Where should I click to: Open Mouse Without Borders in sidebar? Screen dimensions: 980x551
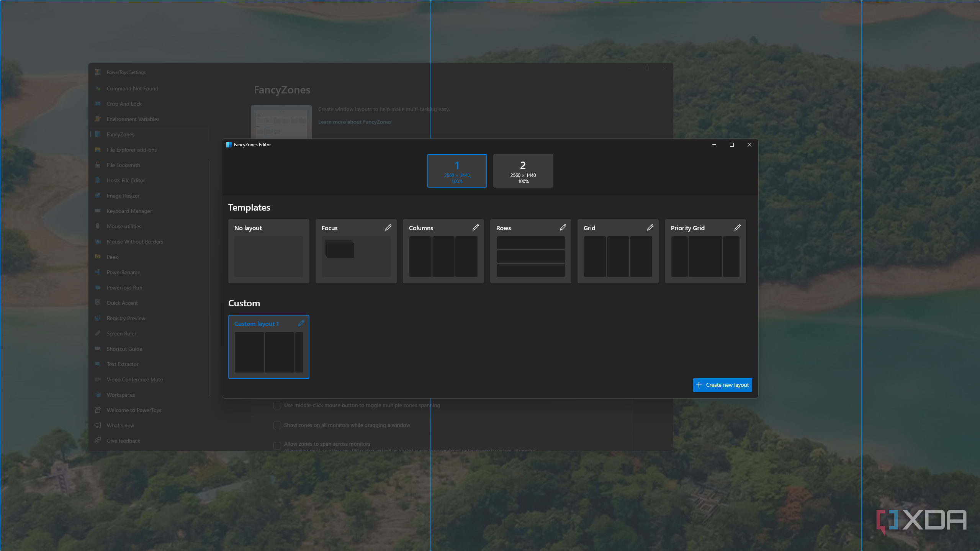point(149,242)
